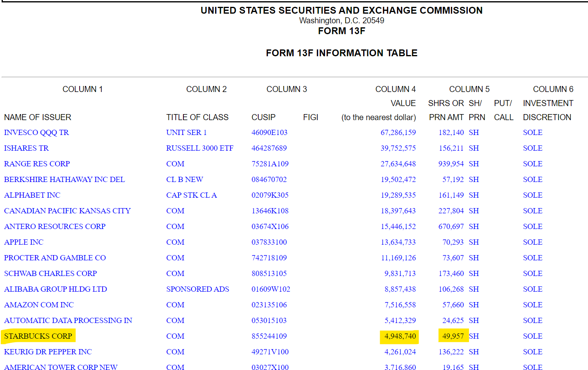Select SOLE discretion in STARBUCKS CORP row
Viewport: 588px width, 370px height.
coord(533,336)
